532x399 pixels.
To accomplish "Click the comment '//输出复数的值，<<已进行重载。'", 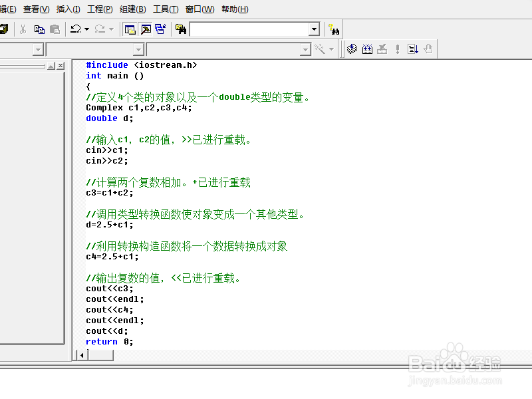I will (x=164, y=278).
